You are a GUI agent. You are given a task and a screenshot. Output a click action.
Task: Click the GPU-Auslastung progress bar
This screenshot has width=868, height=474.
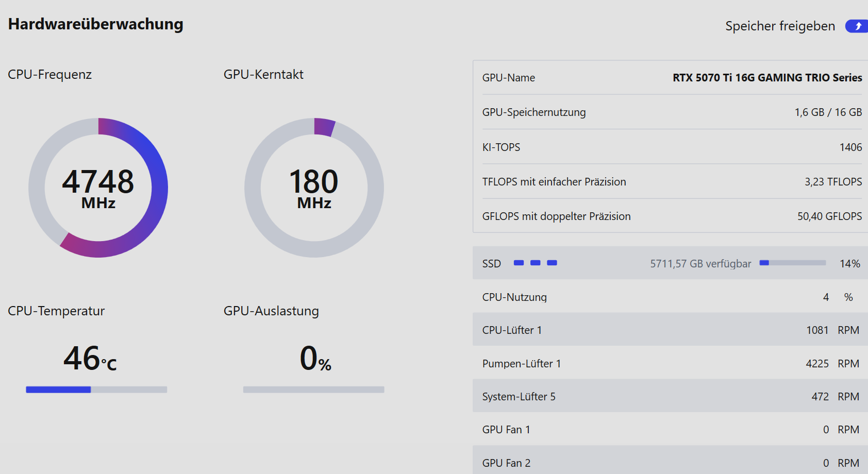pyautogui.click(x=313, y=390)
